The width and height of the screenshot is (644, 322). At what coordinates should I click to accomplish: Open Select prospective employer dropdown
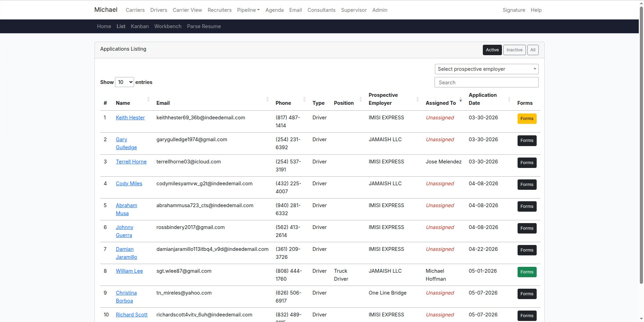(487, 69)
